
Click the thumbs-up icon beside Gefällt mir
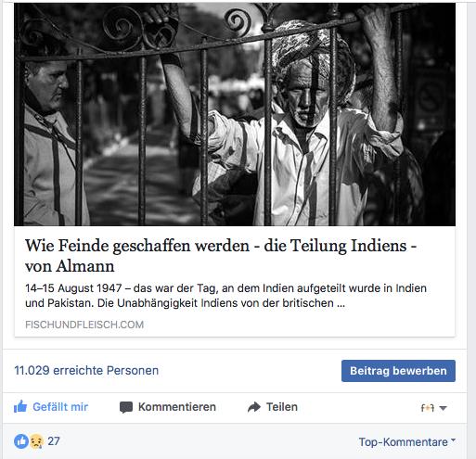[x=20, y=406]
